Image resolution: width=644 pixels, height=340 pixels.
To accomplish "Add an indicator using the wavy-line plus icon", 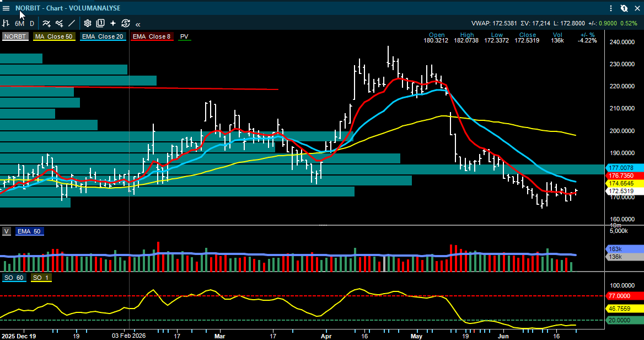I will point(46,23).
